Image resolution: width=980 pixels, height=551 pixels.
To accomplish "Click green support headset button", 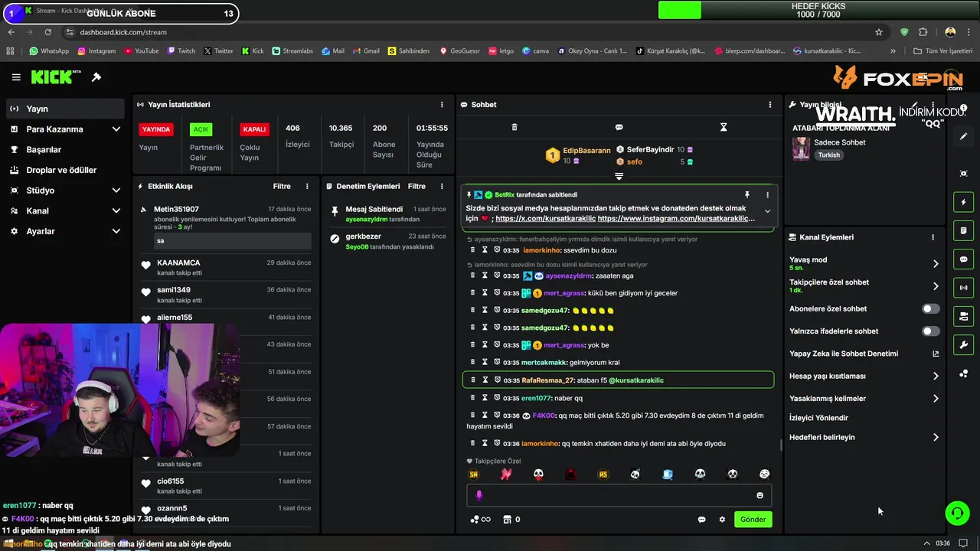I will tap(957, 513).
